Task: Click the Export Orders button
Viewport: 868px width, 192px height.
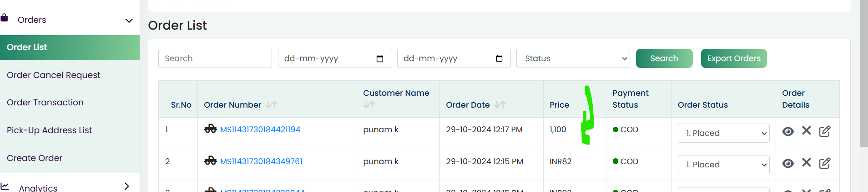Action: coord(734,58)
